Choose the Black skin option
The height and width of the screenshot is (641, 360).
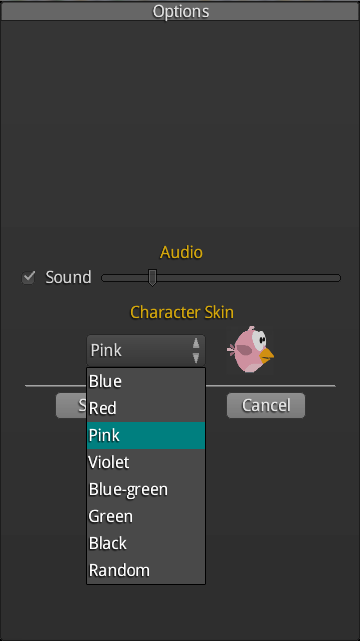click(146, 543)
